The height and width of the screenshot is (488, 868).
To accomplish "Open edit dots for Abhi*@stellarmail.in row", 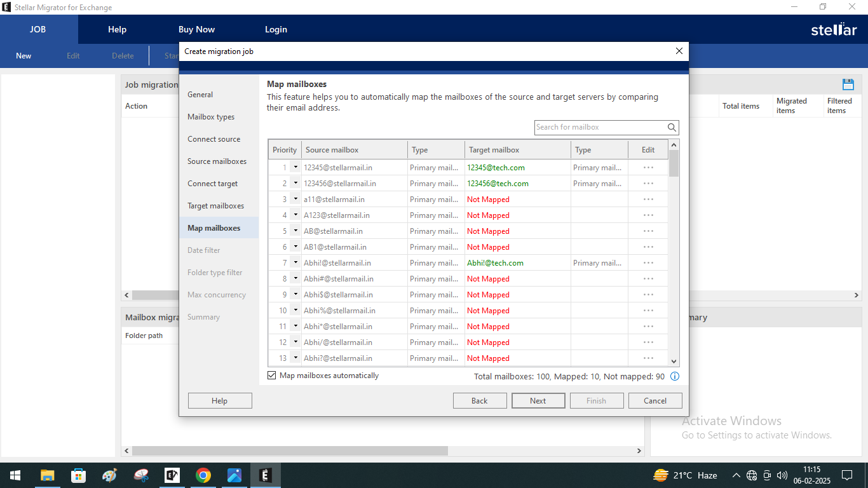I will (x=648, y=327).
